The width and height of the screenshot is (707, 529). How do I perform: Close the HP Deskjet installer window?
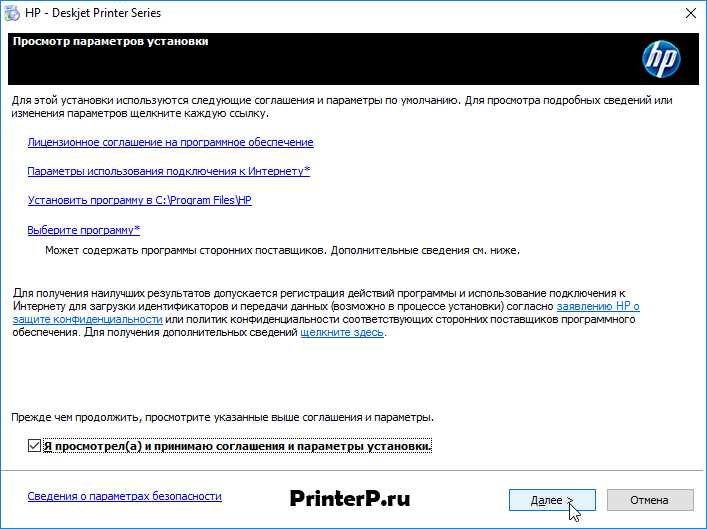point(689,14)
